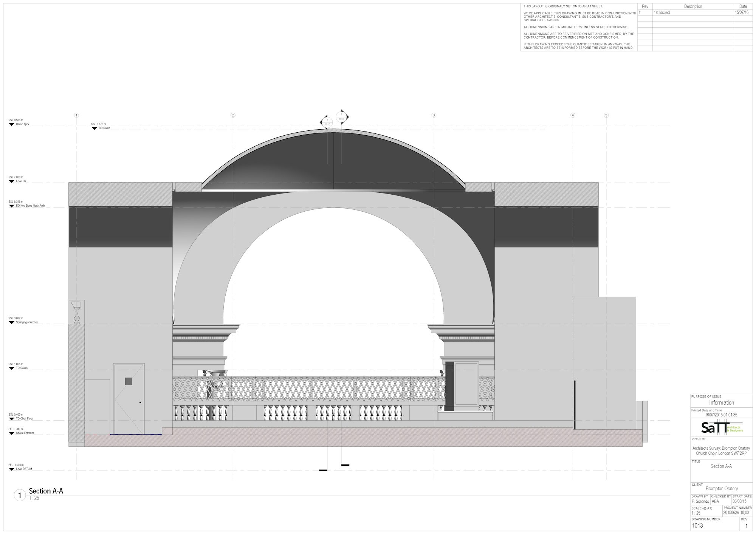Click the Level 06 level label
Screen dimensions: 756x534
pos(21,181)
